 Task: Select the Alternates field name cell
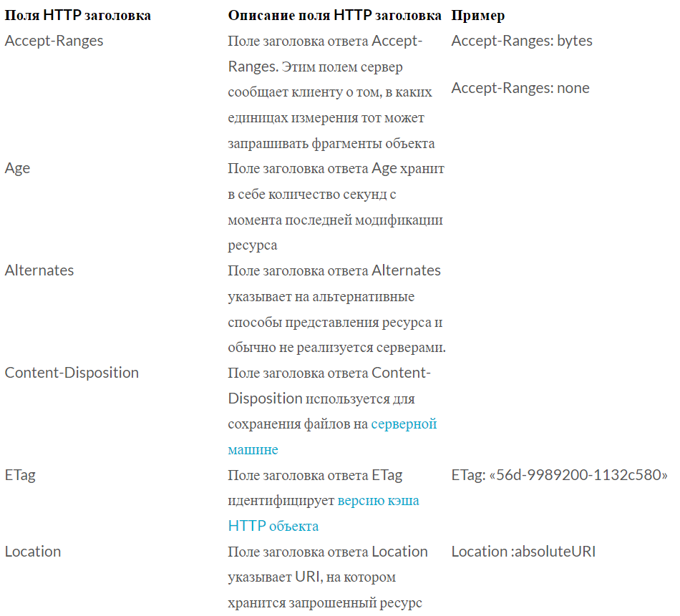[39, 270]
